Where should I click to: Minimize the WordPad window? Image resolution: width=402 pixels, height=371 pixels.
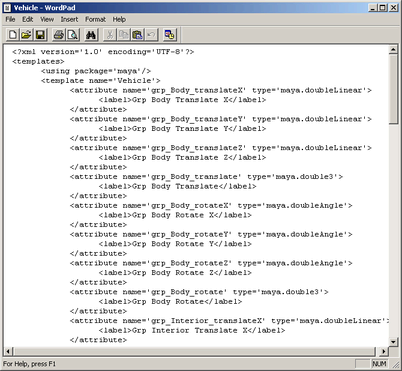[373, 8]
